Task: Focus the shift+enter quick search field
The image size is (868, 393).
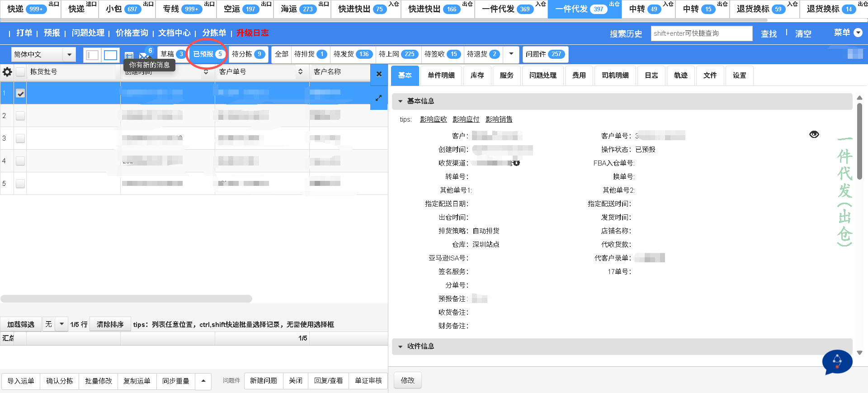Action: (702, 33)
